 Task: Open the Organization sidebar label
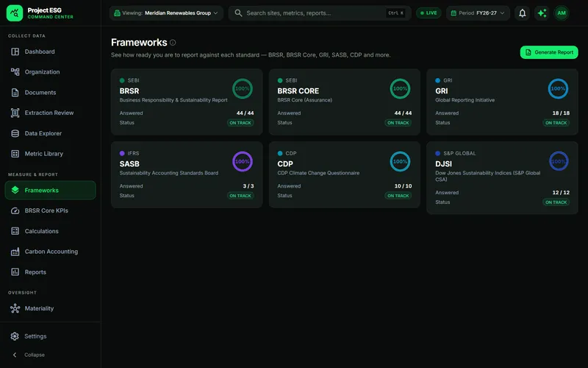click(x=42, y=72)
